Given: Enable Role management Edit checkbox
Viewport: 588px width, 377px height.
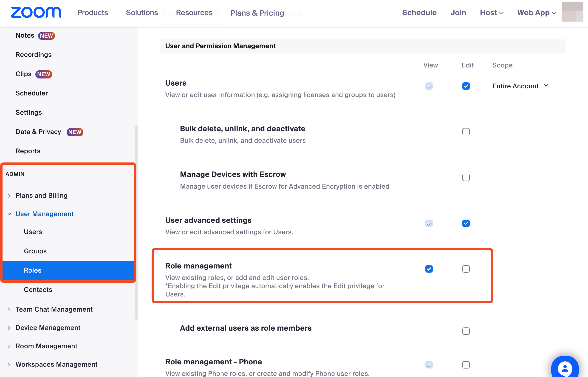Looking at the screenshot, I should tap(466, 269).
